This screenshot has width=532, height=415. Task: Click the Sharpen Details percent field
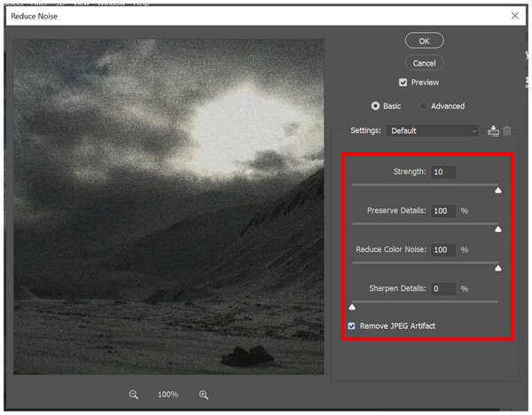[x=443, y=289]
